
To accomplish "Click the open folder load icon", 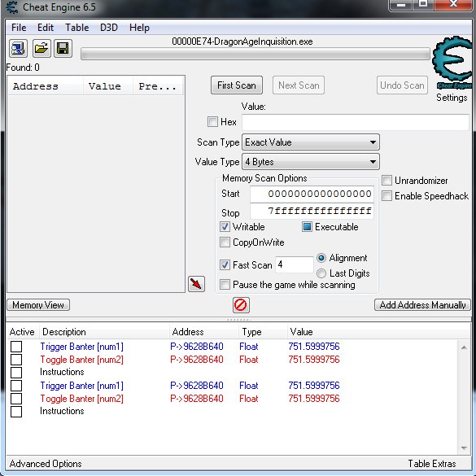I will tap(41, 48).
